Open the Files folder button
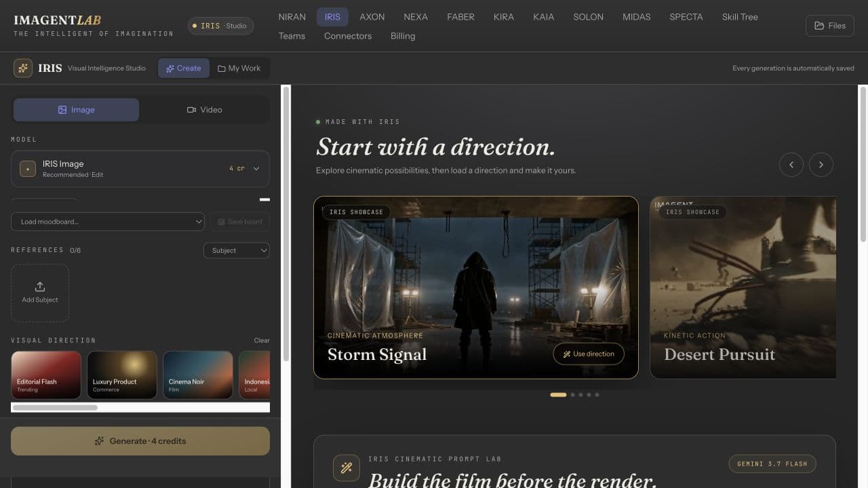The width and height of the screenshot is (868, 488). [829, 26]
